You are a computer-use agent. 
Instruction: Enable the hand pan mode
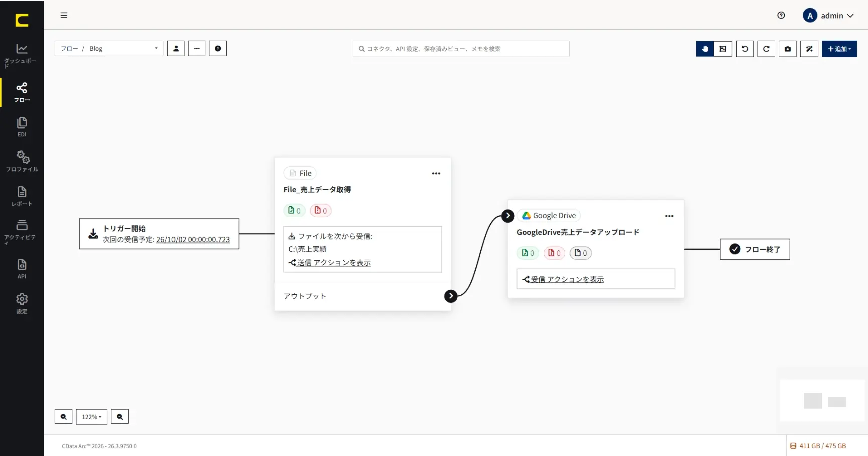(x=705, y=49)
